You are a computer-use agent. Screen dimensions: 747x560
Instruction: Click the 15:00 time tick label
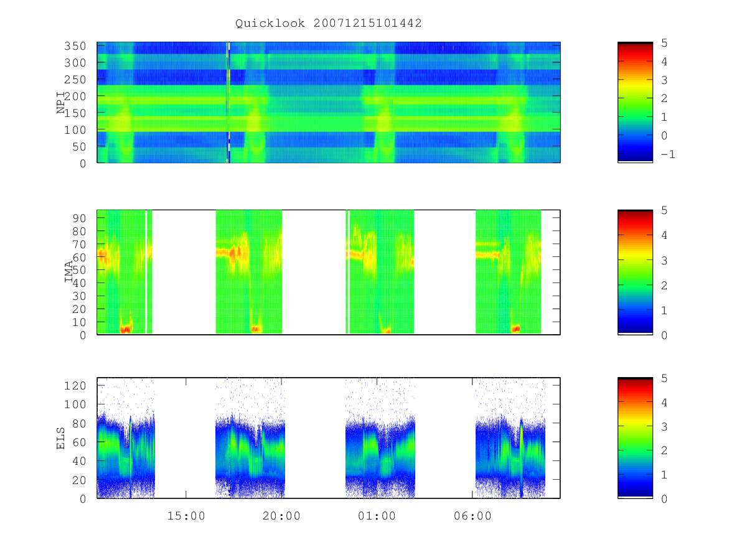coord(186,516)
